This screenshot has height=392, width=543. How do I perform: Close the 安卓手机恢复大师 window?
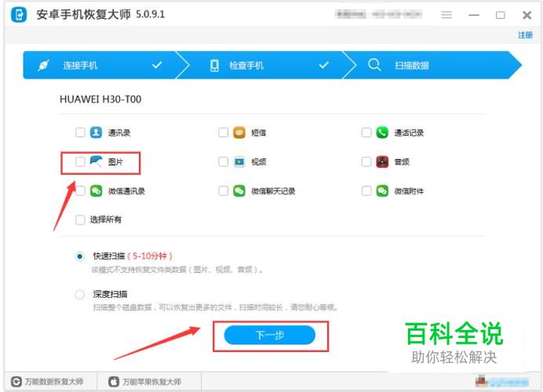527,15
